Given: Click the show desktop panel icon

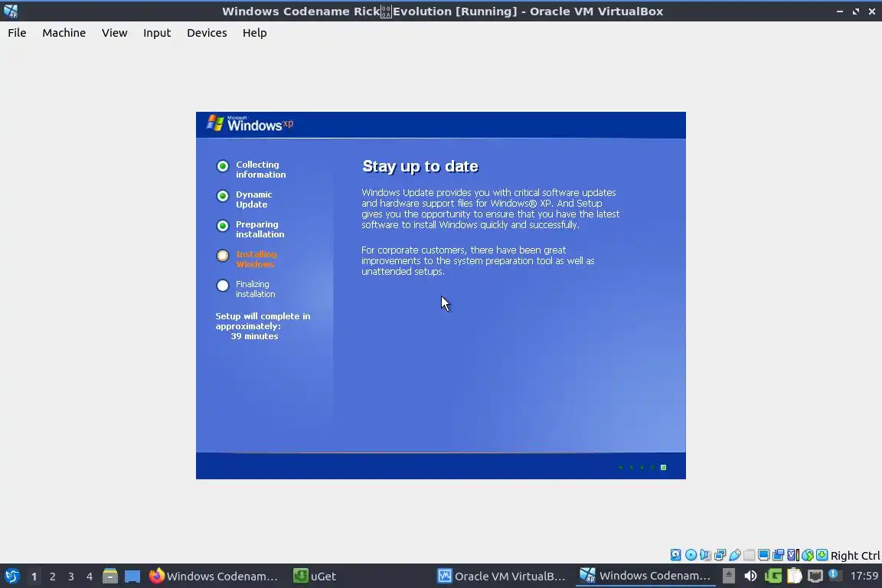Looking at the screenshot, I should [132, 577].
